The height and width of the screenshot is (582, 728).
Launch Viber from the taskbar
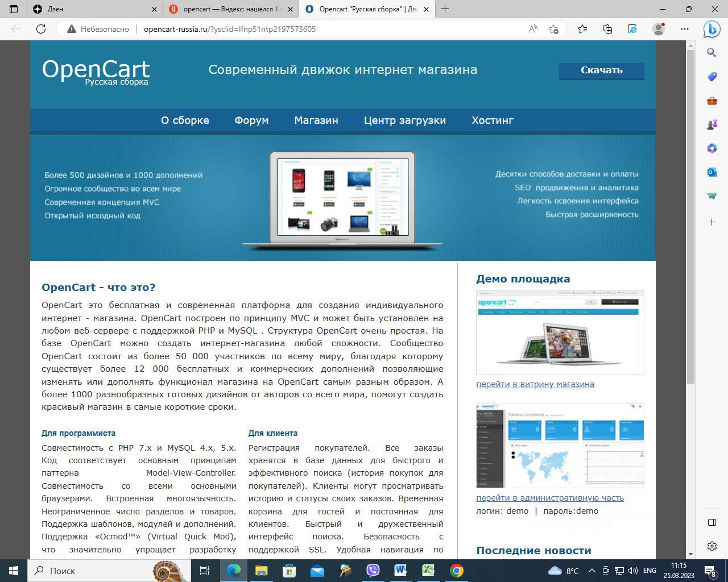click(x=373, y=571)
